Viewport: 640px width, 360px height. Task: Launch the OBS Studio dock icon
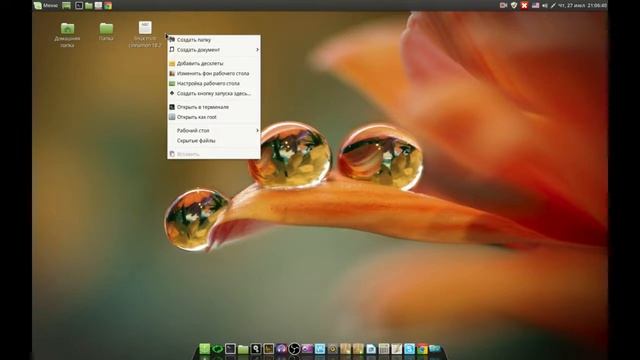(294, 349)
